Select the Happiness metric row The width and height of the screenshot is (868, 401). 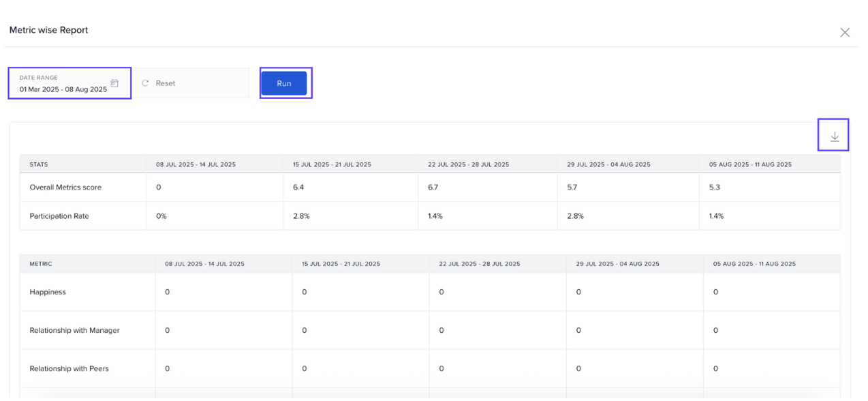(48, 292)
